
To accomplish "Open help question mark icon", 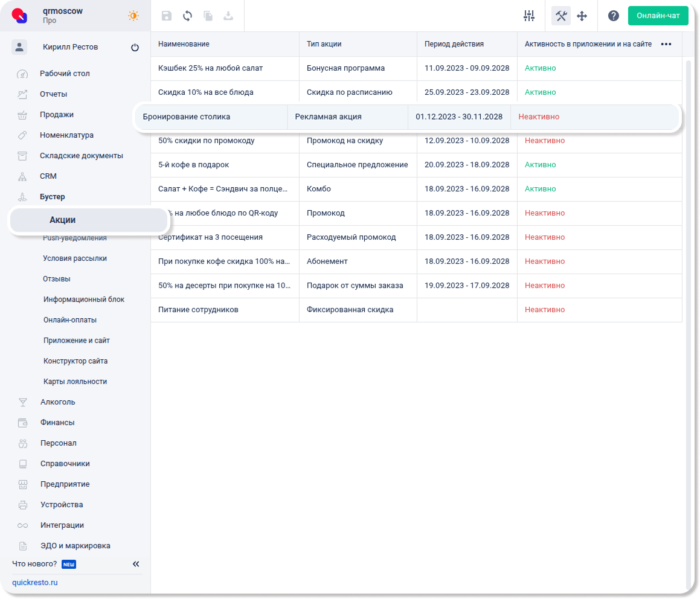I will tap(614, 16).
